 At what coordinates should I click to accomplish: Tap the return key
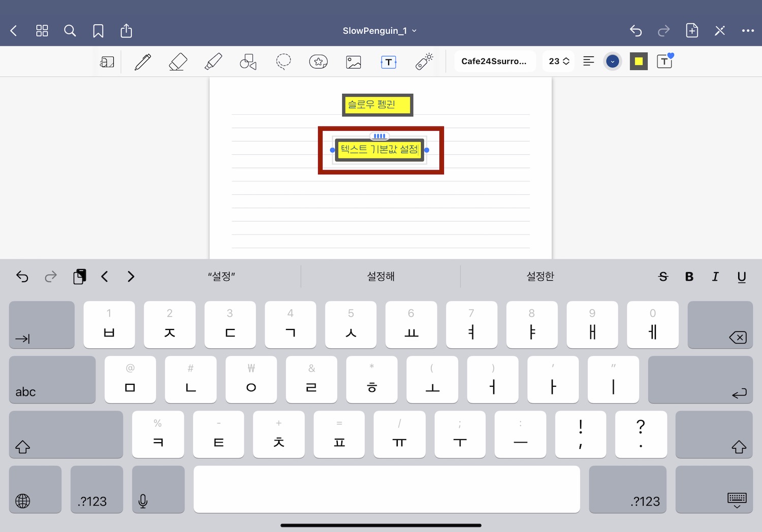(x=700, y=380)
